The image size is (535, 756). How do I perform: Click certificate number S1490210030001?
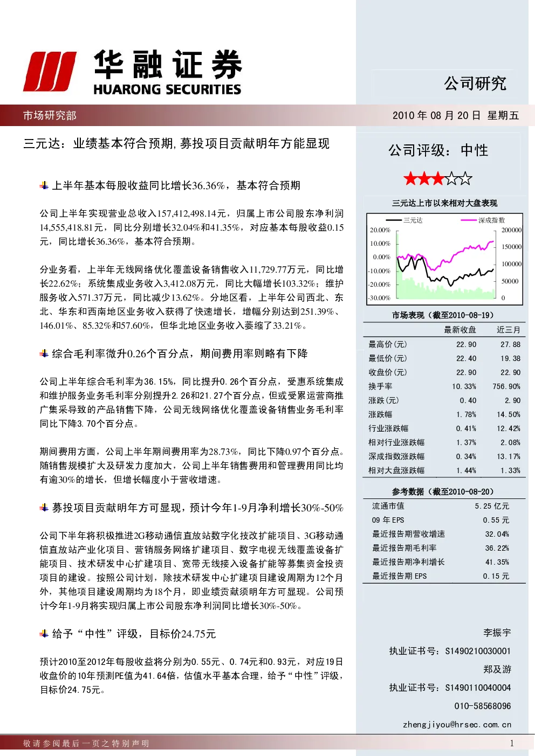pyautogui.click(x=478, y=651)
